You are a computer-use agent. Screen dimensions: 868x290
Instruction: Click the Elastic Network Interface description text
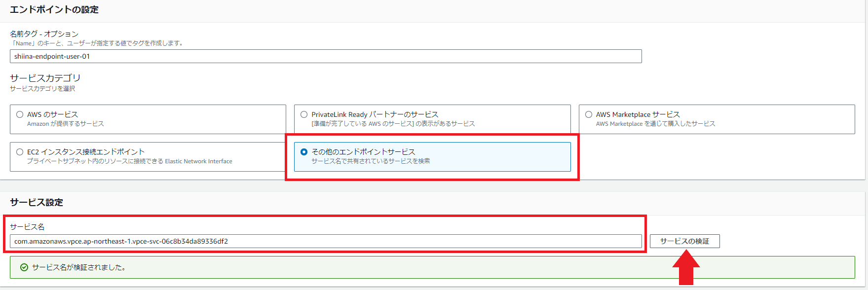130,161
